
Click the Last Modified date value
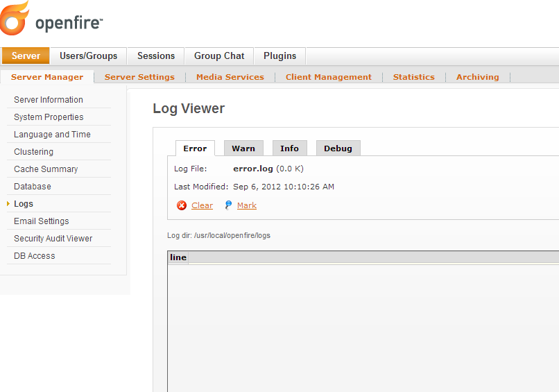tap(284, 187)
